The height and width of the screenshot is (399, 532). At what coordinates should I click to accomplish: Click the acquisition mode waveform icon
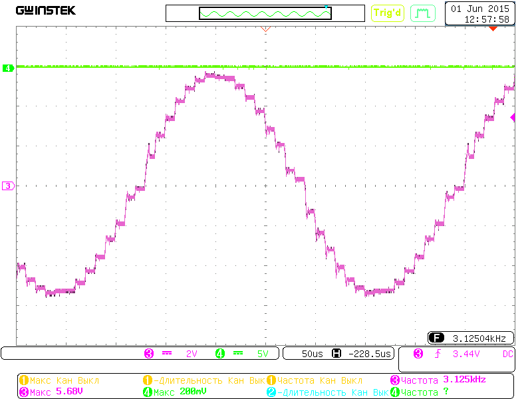click(x=423, y=13)
